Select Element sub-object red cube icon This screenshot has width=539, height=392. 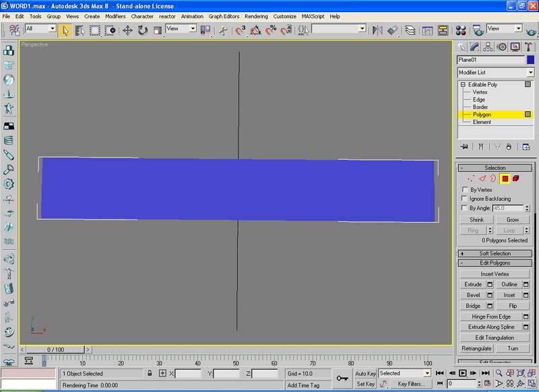coord(515,178)
